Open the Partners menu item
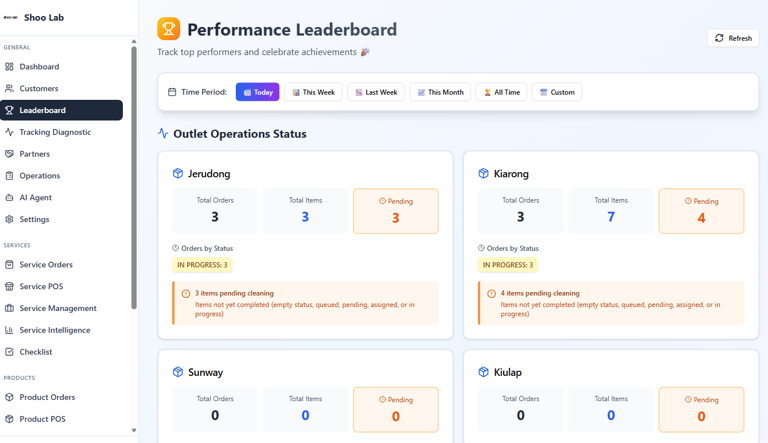This screenshot has height=443, width=768. pyautogui.click(x=35, y=154)
